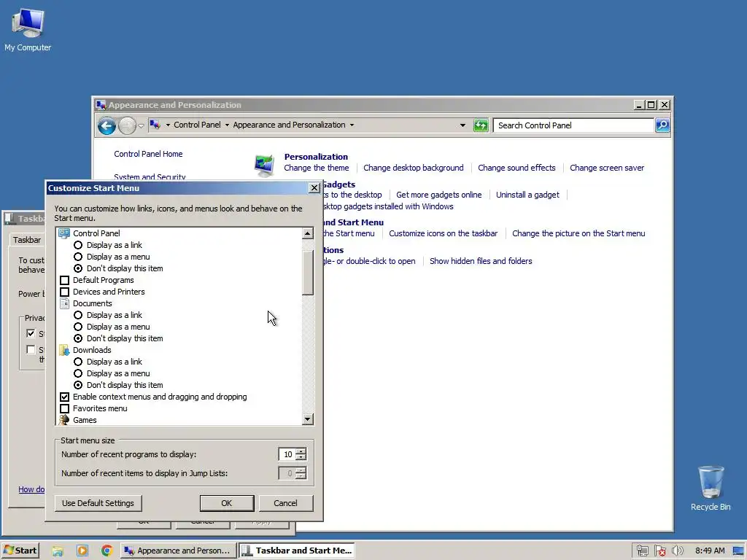This screenshot has height=560, width=747.
Task: Click the list scroll up arrow
Action: pyautogui.click(x=308, y=233)
